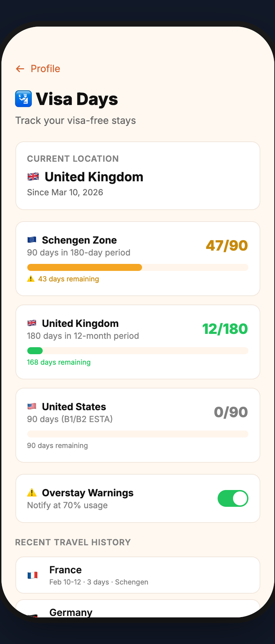Click the United States flag icon

(x=33, y=406)
